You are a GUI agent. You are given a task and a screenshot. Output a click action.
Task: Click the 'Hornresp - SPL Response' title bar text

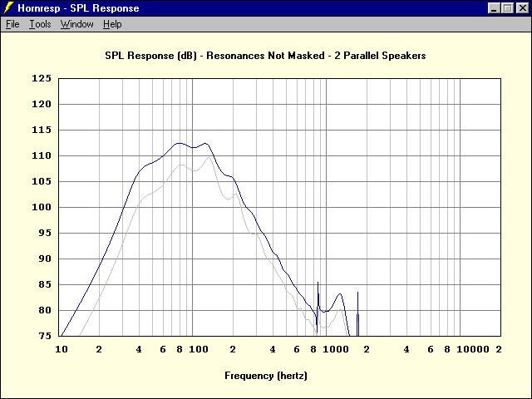click(78, 8)
